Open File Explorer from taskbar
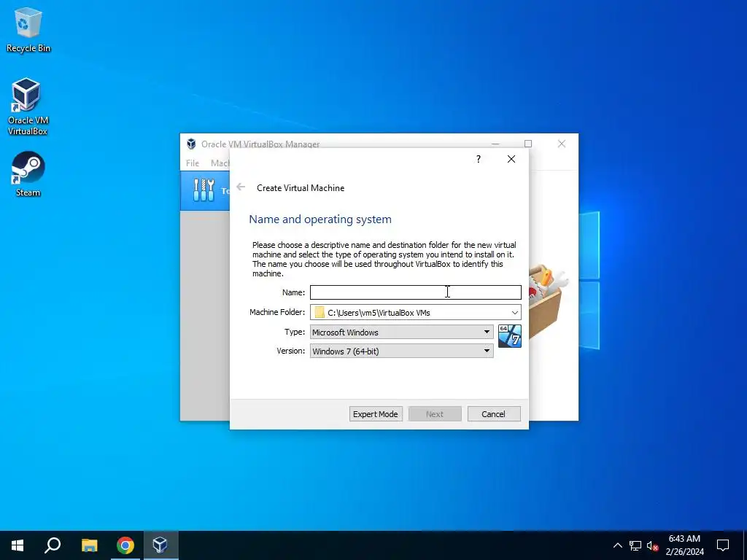The width and height of the screenshot is (747, 560). [x=89, y=545]
